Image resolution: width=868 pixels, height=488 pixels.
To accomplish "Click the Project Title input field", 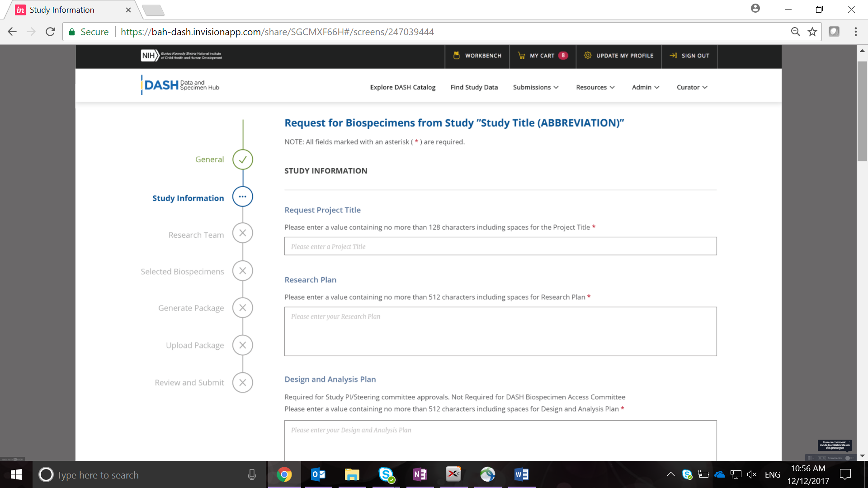I will 500,246.
